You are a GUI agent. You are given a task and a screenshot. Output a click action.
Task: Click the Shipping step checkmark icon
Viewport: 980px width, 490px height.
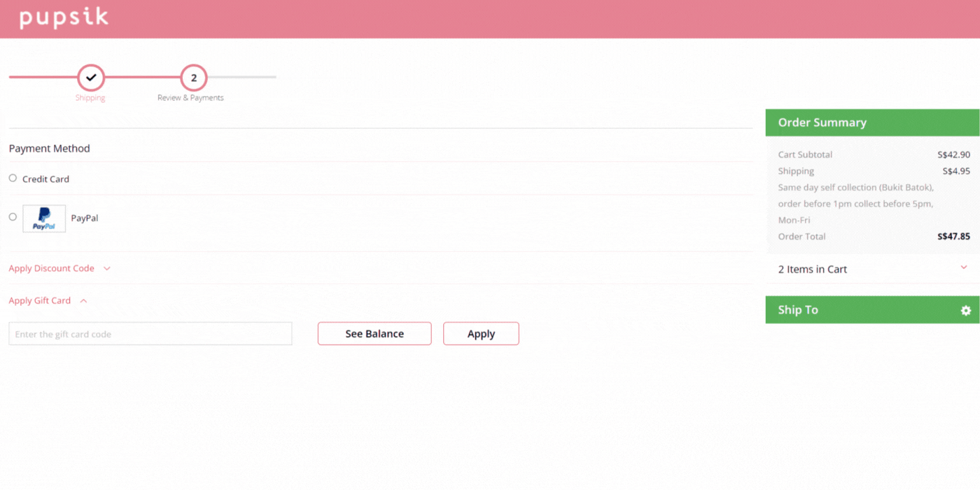coord(90,78)
